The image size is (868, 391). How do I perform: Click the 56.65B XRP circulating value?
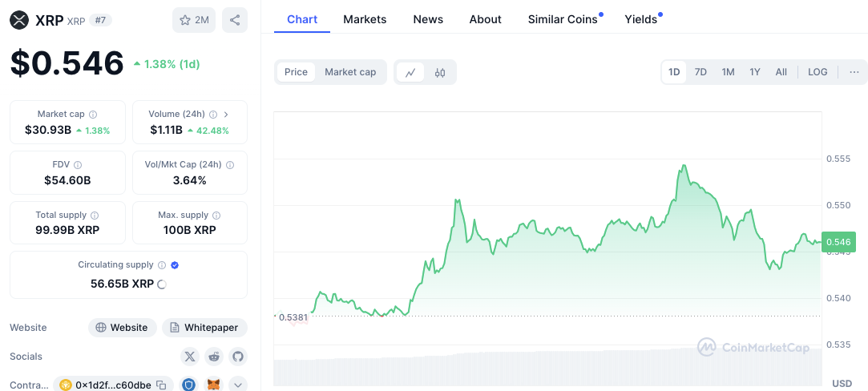(x=123, y=284)
